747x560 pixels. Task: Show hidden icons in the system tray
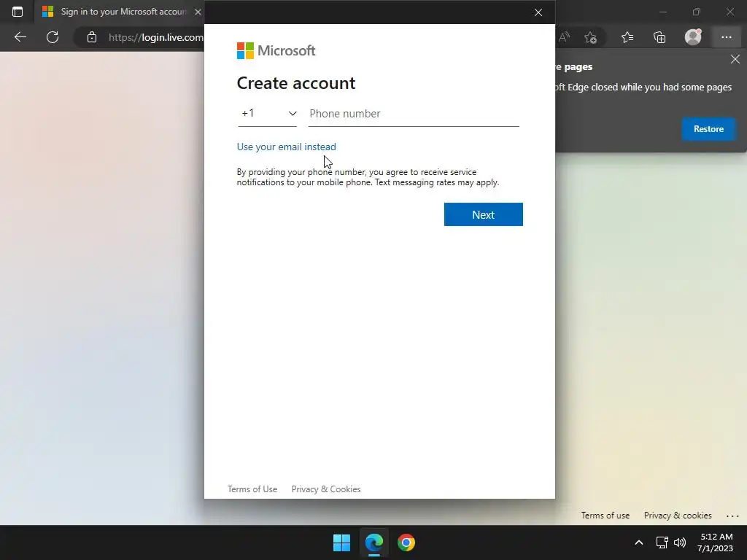point(639,542)
